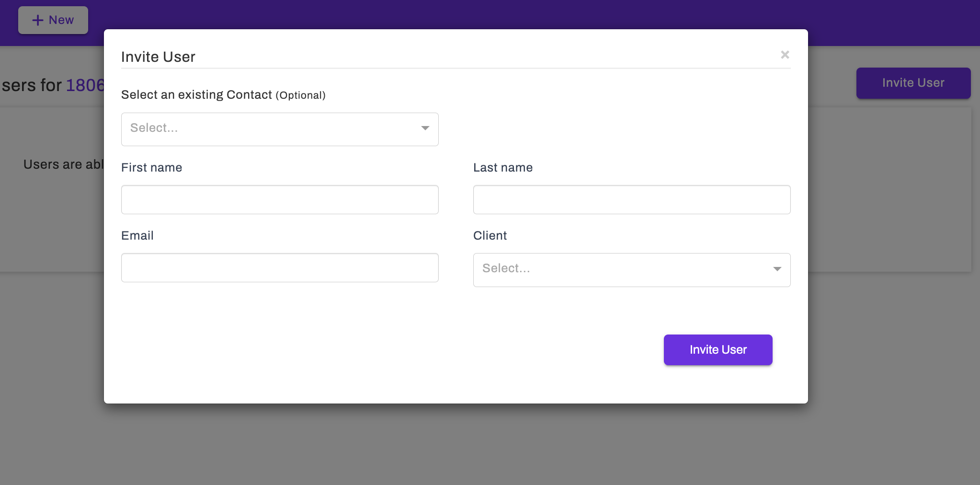Open the Client dropdown arrow

coord(777,269)
